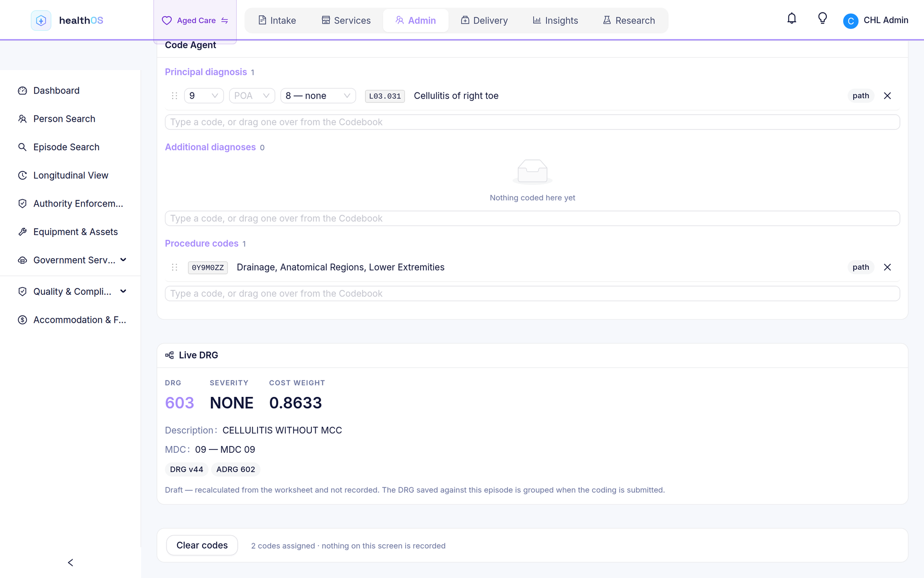Open the '8 — none' severity dropdown
This screenshot has width=924, height=578.
pyautogui.click(x=318, y=96)
